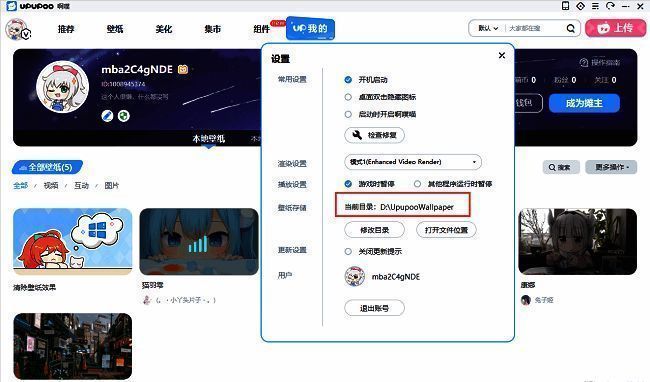Open the dark street wallpaper thumbnail
Screen dimensions: 650x382
73,346
